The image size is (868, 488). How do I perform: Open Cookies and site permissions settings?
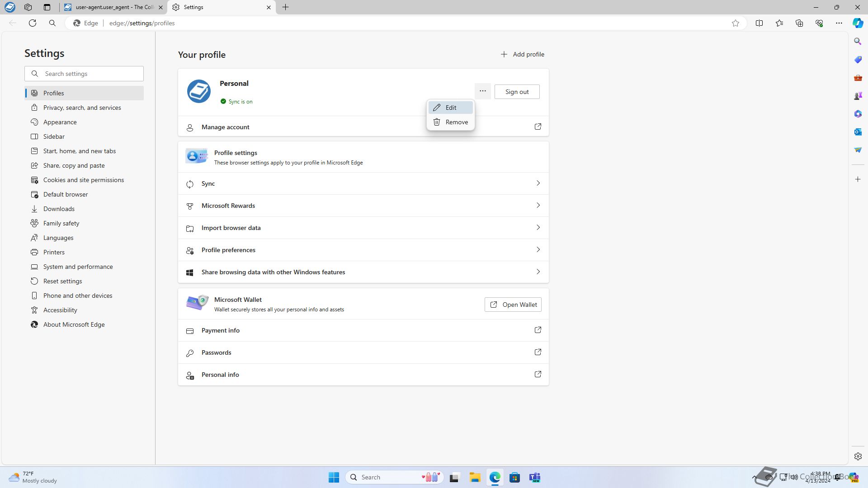[x=84, y=180]
